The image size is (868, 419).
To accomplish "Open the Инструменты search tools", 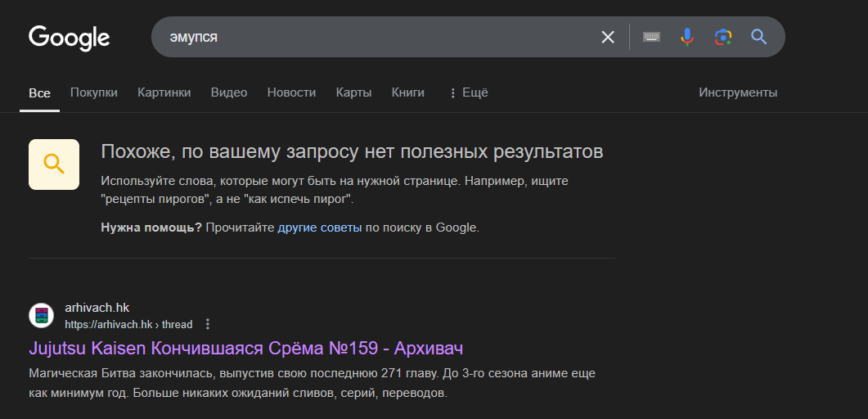I will (738, 92).
